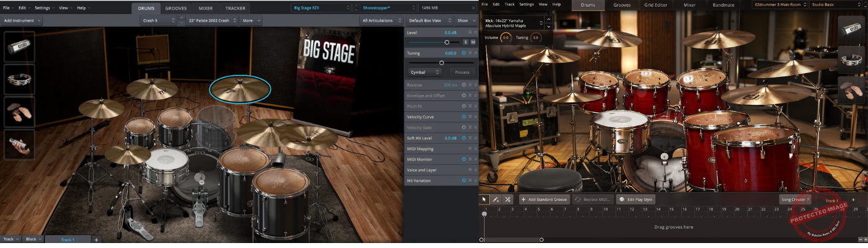The image size is (868, 248).
Task: Switch to the GROOVES tab in Superior Drummer
Action: coord(176,8)
